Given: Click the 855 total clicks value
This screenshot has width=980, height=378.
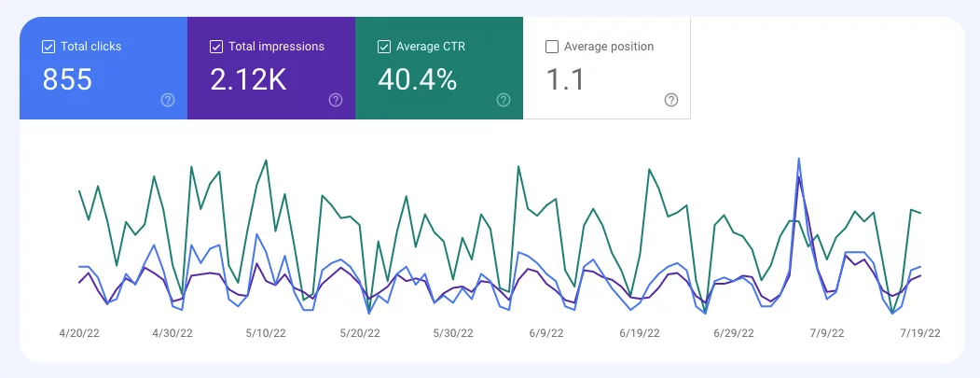Looking at the screenshot, I should tap(67, 79).
